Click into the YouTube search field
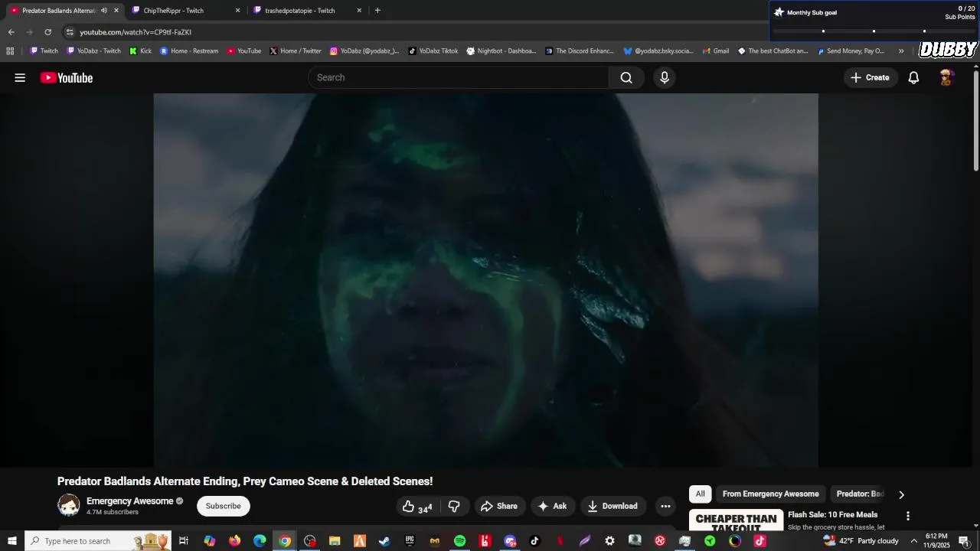 [x=458, y=77]
